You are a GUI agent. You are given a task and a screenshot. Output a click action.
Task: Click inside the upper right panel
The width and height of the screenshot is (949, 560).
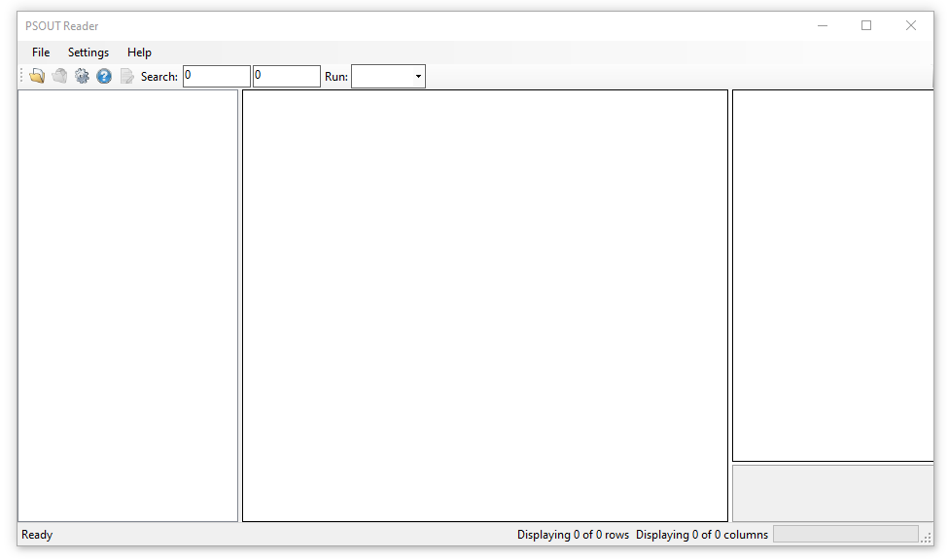point(832,275)
